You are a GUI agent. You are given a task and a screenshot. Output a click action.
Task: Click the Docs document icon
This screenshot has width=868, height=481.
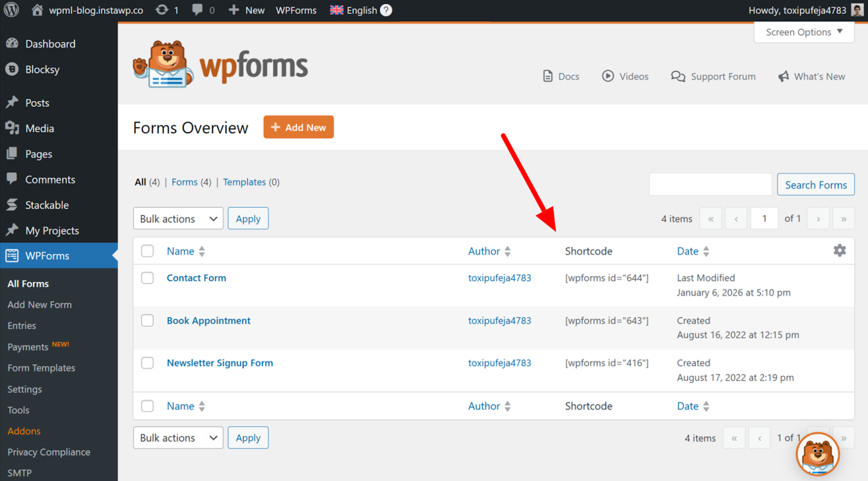pos(548,76)
